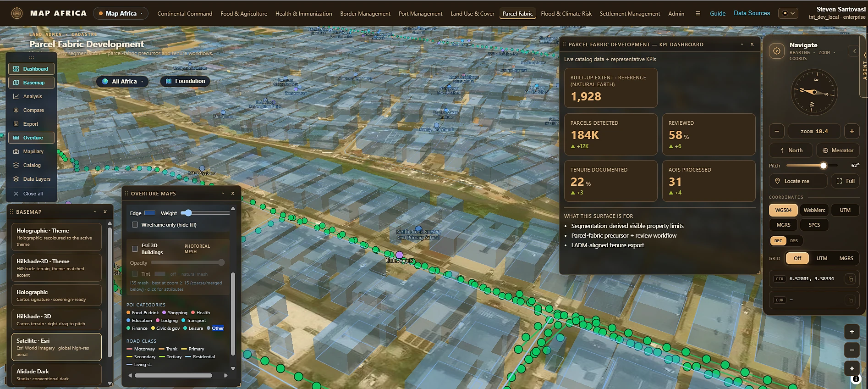Open Border Management tab

point(365,14)
